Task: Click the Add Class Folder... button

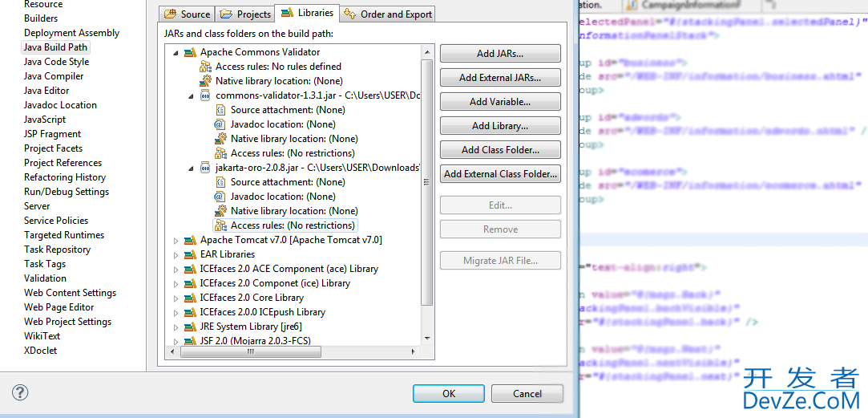Action: [x=500, y=150]
